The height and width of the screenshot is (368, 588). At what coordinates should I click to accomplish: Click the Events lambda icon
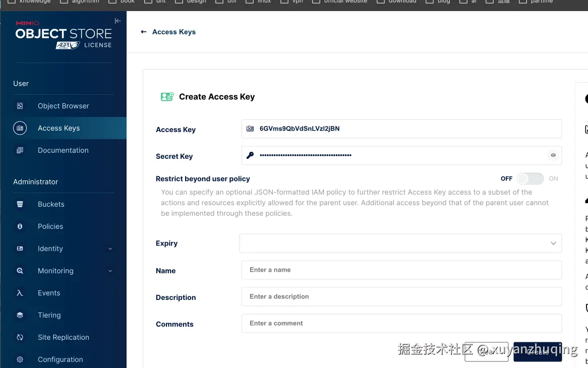pyautogui.click(x=20, y=293)
